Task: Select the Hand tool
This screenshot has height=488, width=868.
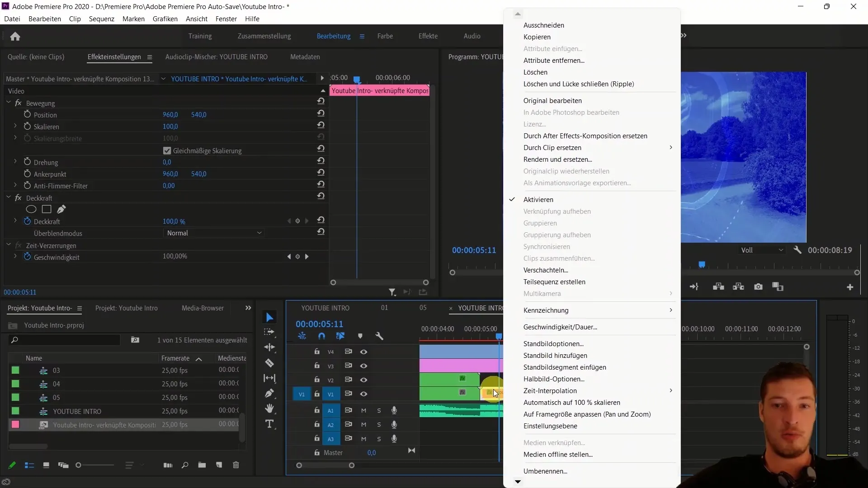Action: pos(269,408)
